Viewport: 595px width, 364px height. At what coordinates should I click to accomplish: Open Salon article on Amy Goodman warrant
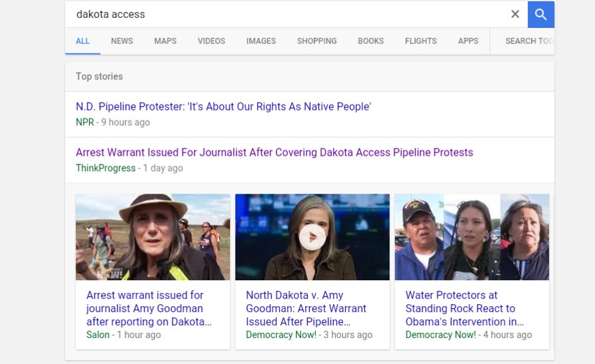pos(149,308)
